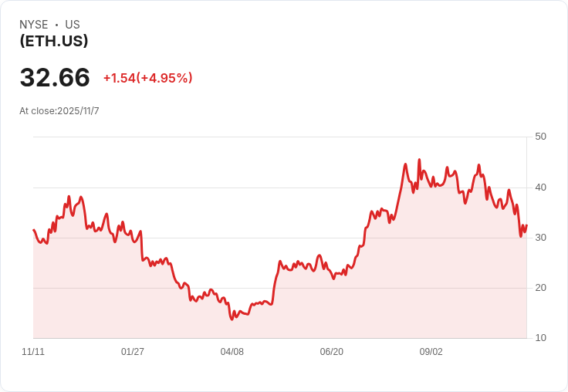Click the US market label
568x392 pixels.
point(73,25)
